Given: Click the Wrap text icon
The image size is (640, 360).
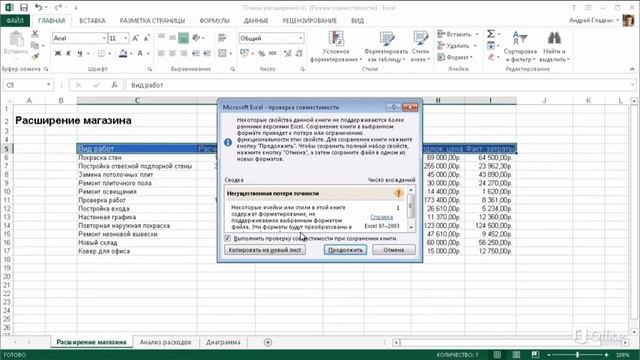Looking at the screenshot, I should tap(222, 38).
